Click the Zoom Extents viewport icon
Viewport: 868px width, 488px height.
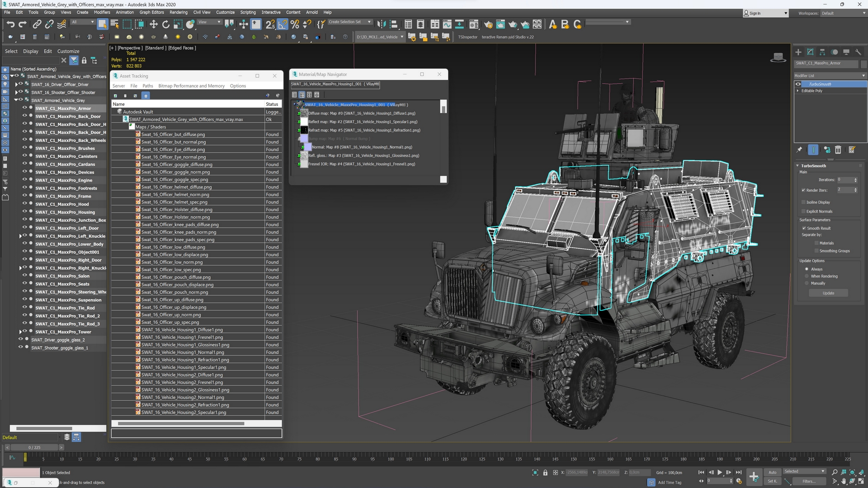pyautogui.click(x=852, y=473)
